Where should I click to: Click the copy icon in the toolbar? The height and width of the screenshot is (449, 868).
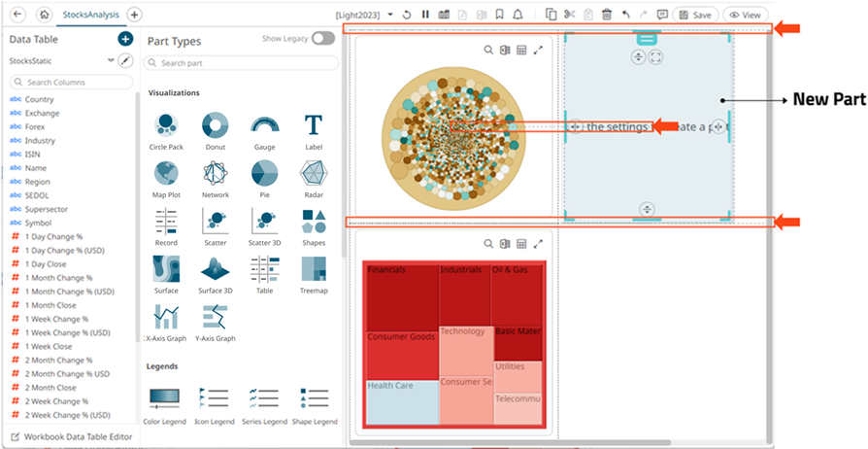point(551,15)
